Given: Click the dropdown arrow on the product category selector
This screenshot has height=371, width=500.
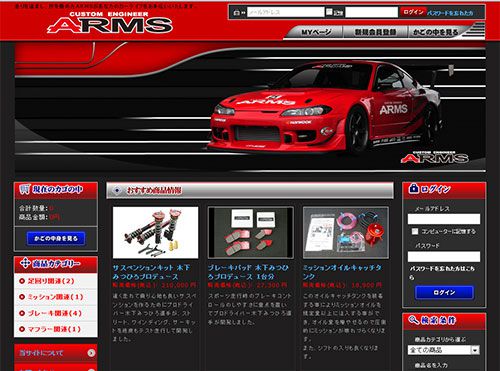Looking at the screenshot, I should coord(475,350).
